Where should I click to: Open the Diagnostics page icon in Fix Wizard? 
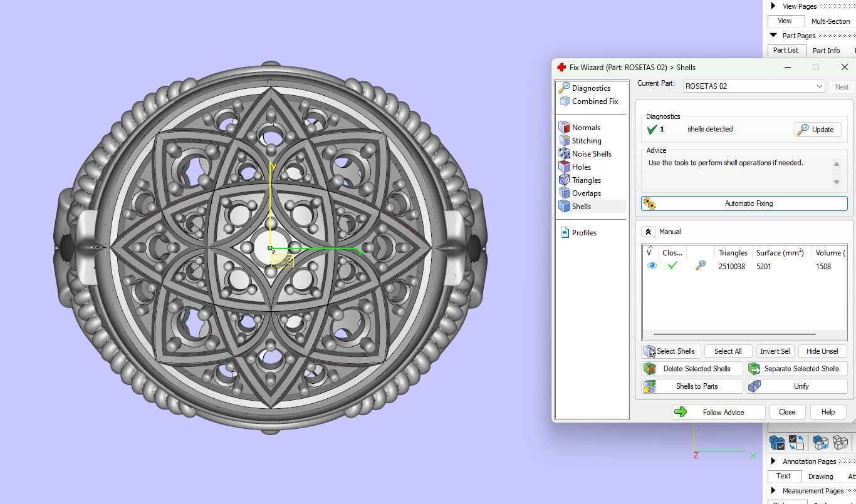(x=564, y=88)
